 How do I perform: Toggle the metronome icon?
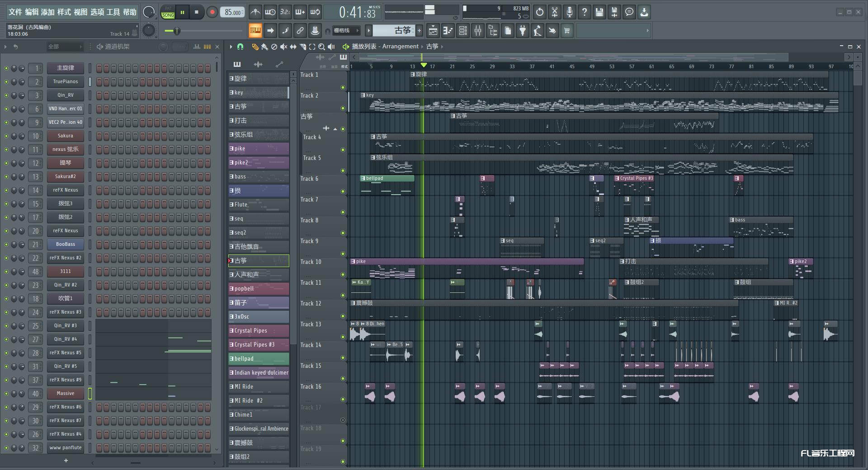coord(255,12)
